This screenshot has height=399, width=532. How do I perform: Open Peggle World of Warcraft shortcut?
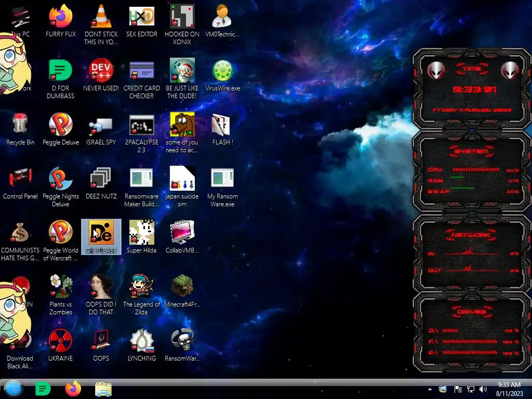61,232
